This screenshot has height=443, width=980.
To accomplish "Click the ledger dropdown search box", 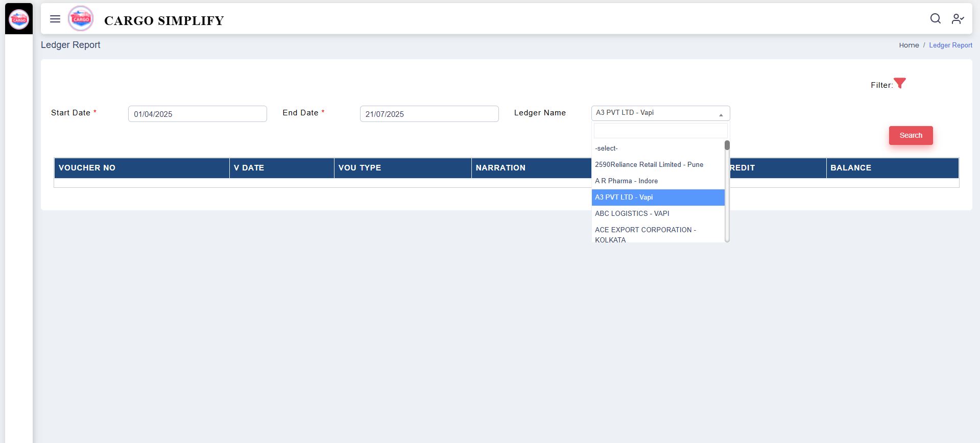I will pyautogui.click(x=660, y=131).
